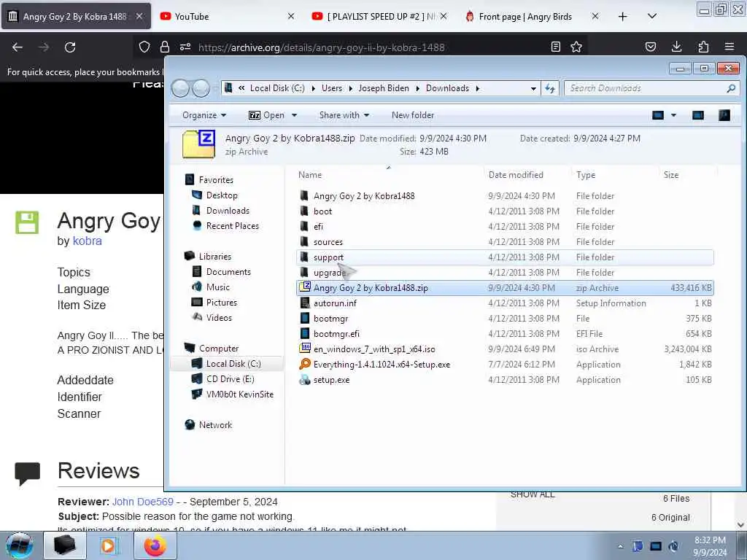Open the Videos library
The image size is (747, 560).
pyautogui.click(x=219, y=318)
